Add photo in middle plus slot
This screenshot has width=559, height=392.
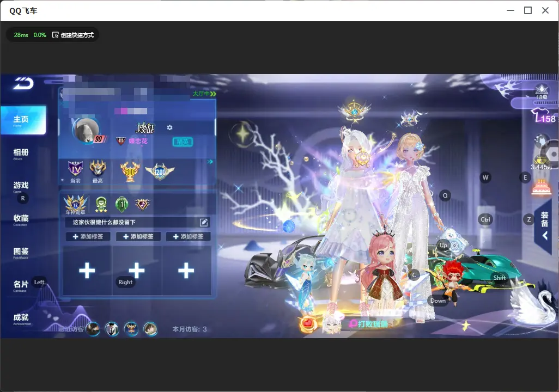pyautogui.click(x=137, y=271)
